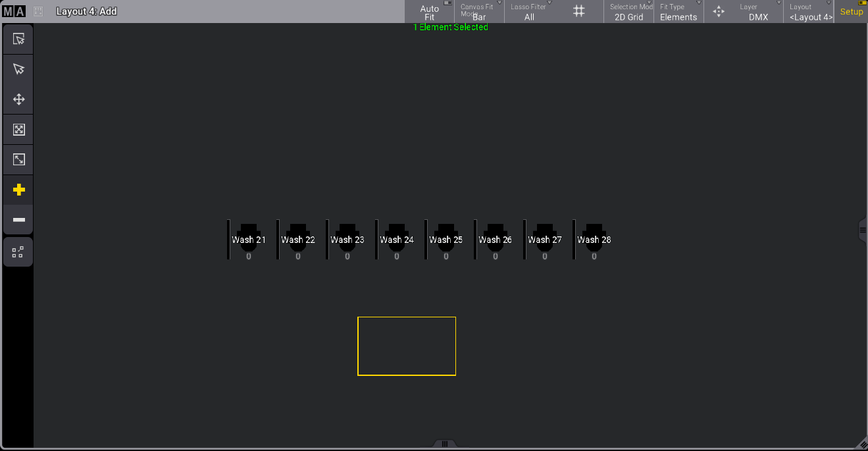Activate the move elements tool
The image size is (868, 451).
[x=18, y=99]
